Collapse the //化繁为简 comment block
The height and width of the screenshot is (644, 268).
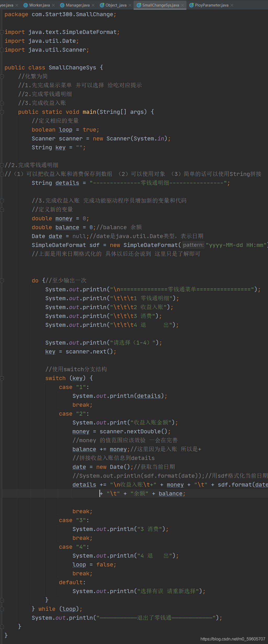[x=2, y=76]
